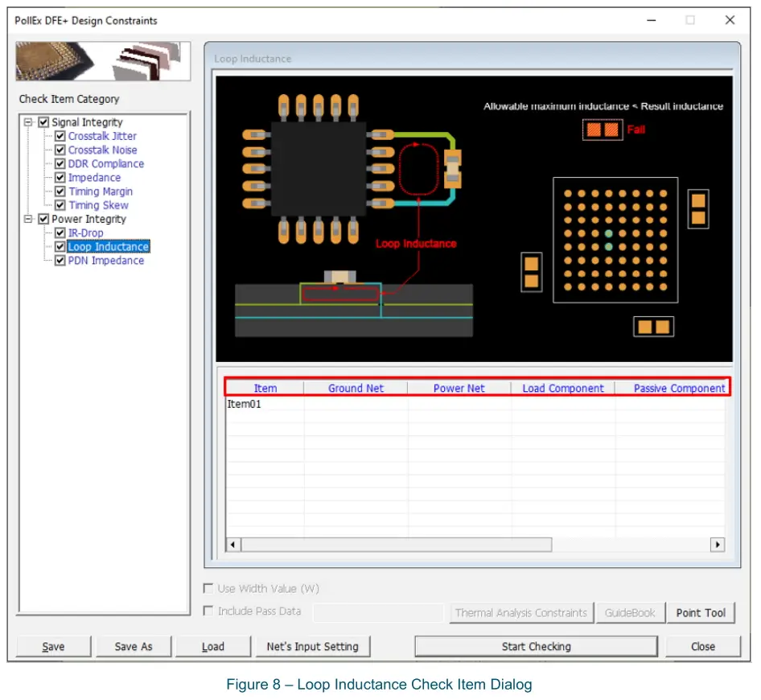Open Net's Input Setting

tap(312, 647)
